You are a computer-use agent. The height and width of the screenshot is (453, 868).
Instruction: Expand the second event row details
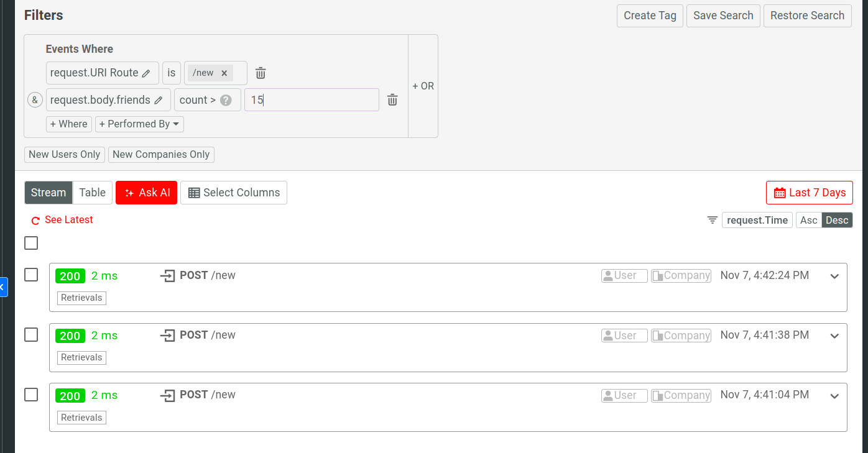(x=834, y=336)
